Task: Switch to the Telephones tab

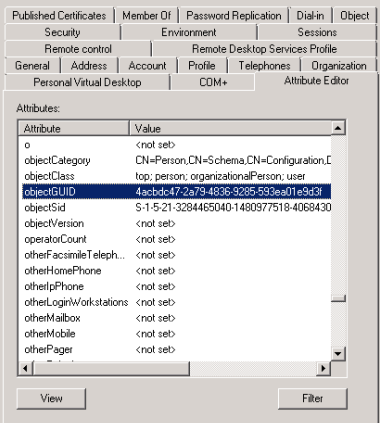Action: click(264, 65)
